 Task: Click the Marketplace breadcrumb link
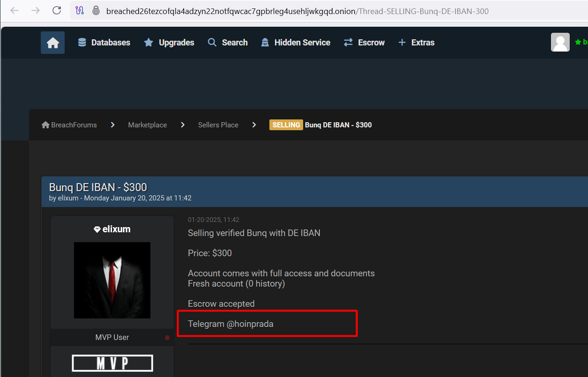coord(148,125)
